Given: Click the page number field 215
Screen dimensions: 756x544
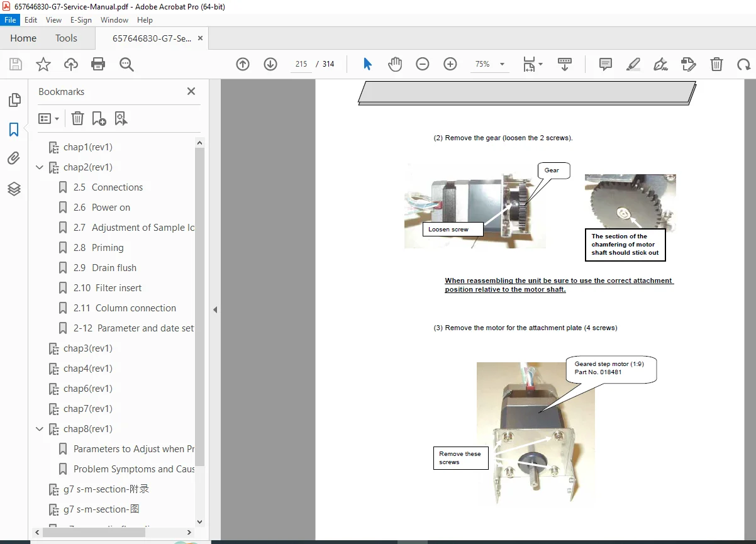Looking at the screenshot, I should pyautogui.click(x=301, y=64).
